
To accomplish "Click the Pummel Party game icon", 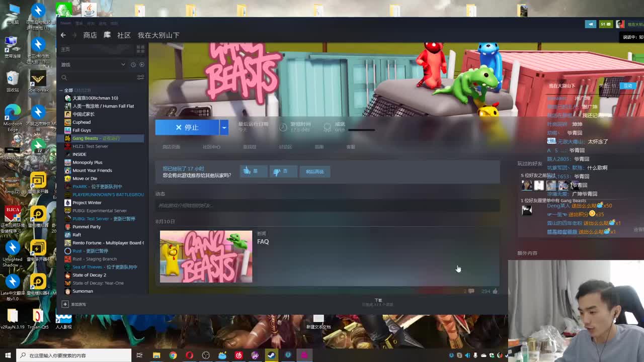I will [x=68, y=227].
